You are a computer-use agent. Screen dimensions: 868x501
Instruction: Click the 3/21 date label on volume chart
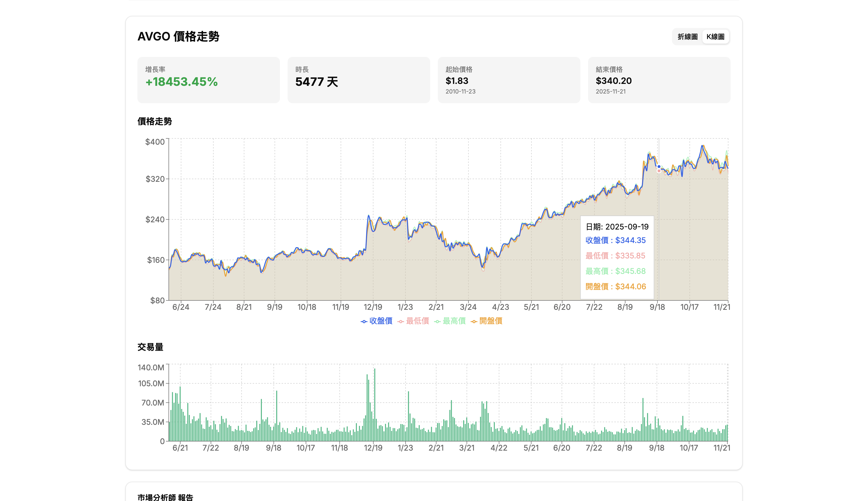(x=467, y=448)
